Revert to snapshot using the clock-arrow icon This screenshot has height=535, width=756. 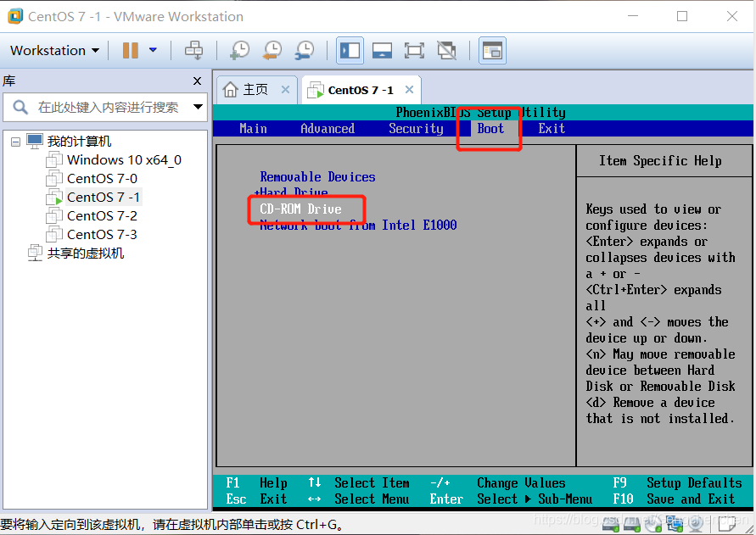click(272, 50)
